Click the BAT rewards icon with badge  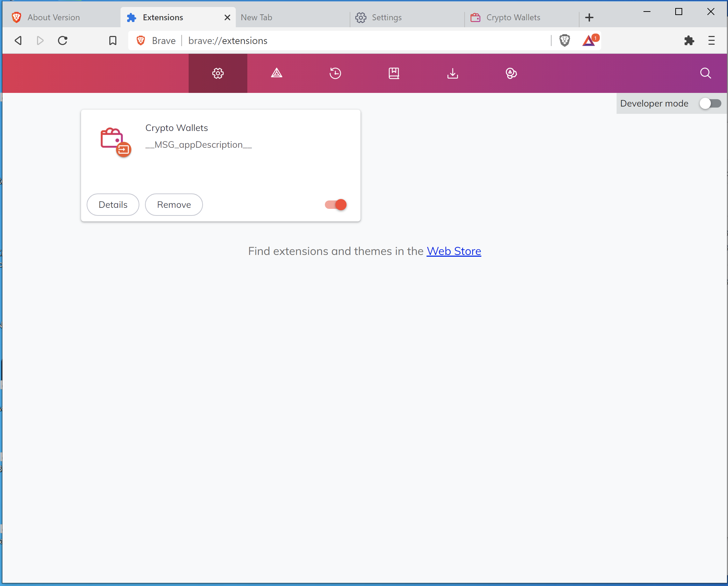tap(589, 41)
